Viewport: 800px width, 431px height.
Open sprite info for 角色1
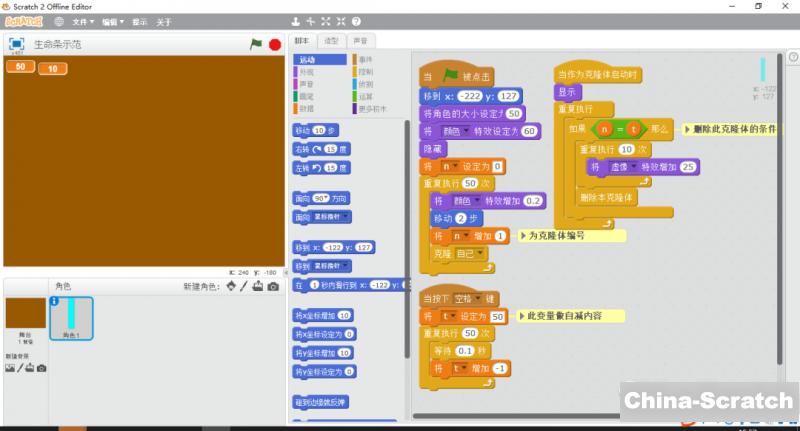tap(54, 301)
